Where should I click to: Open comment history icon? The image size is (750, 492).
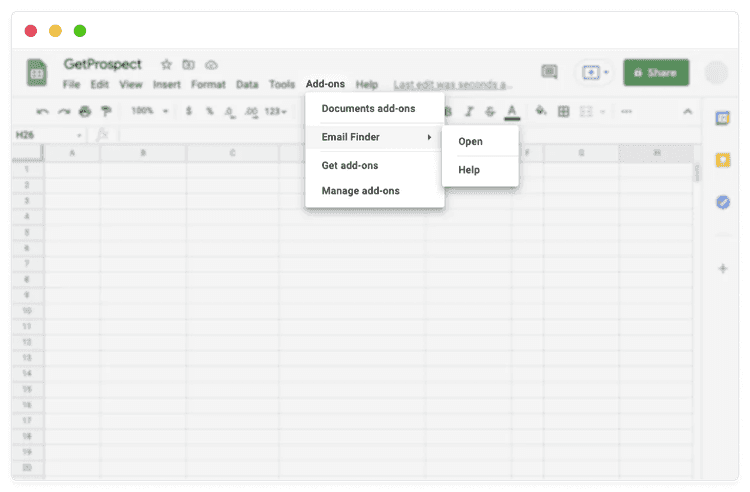click(x=549, y=72)
